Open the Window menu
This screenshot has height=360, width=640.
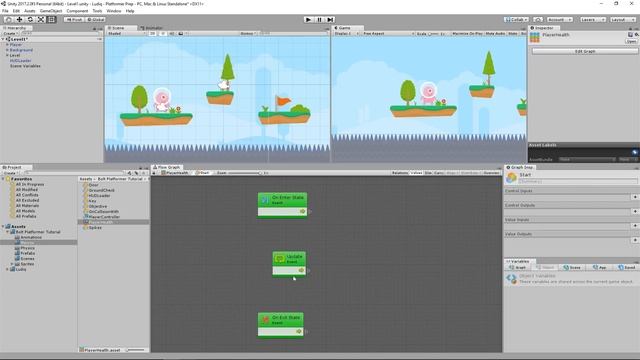coord(113,11)
